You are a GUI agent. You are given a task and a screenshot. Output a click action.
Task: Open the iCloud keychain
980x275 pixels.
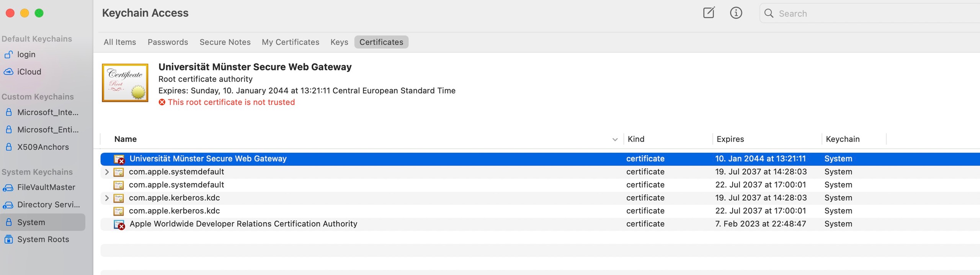click(29, 72)
